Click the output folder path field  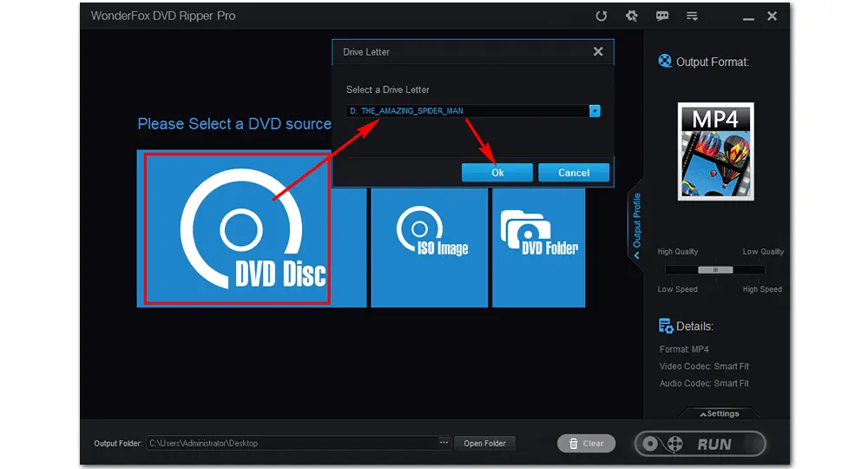(x=292, y=443)
